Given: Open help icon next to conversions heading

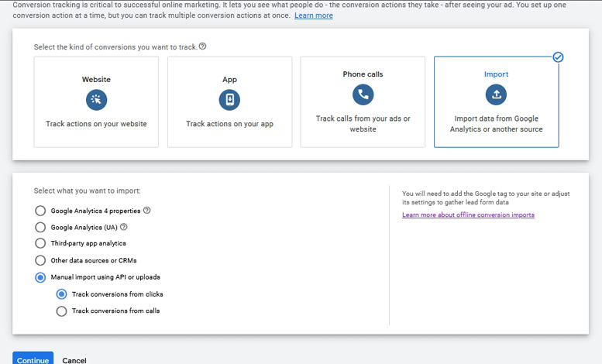Looking at the screenshot, I should [x=203, y=46].
